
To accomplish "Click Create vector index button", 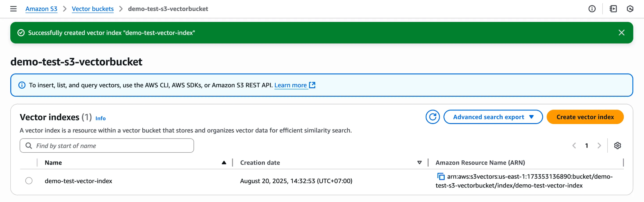I will click(585, 117).
